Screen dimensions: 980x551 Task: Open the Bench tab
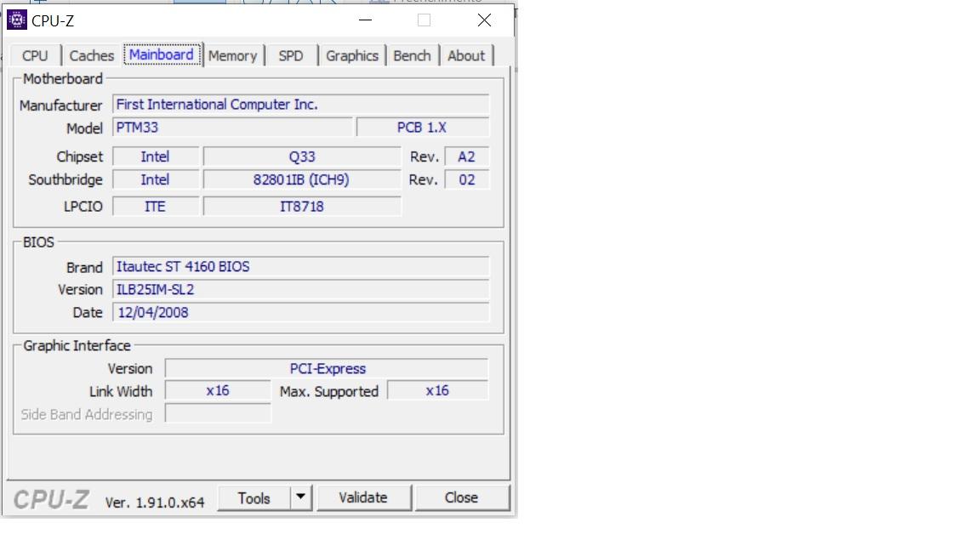pos(412,55)
